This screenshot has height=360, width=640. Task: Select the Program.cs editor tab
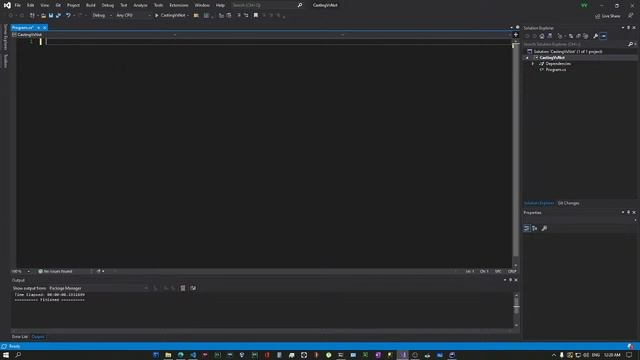22,28
